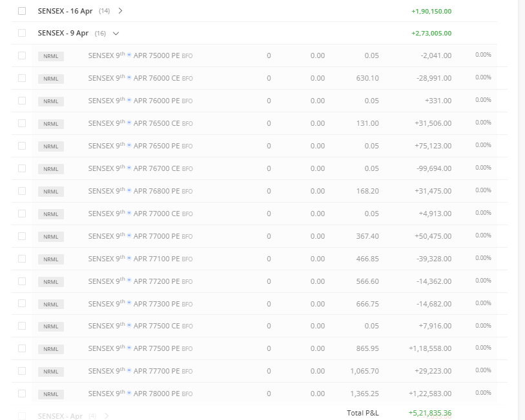Image resolution: width=525 pixels, height=420 pixels.
Task: Click P&L value -99,694.00
Action: tap(434, 168)
